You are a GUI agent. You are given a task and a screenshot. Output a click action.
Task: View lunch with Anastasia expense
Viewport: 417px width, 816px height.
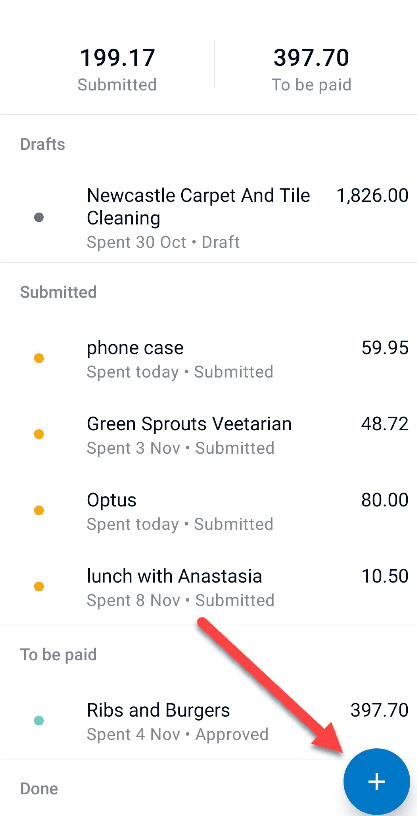208,586
